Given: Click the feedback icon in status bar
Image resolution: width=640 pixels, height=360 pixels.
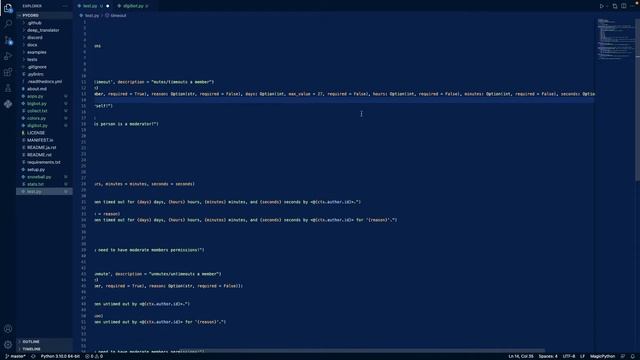Looking at the screenshot, I should click(623, 356).
